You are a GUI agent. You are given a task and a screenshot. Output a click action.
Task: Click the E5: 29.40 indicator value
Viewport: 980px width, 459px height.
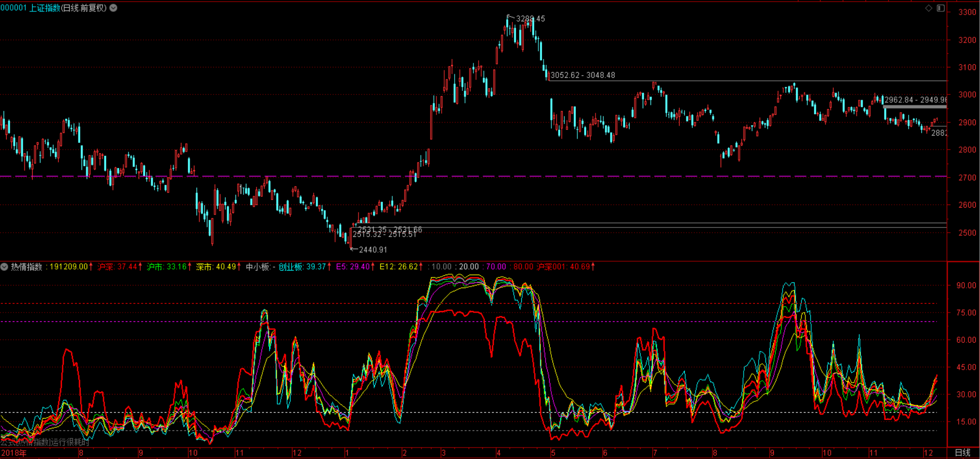[x=353, y=267]
